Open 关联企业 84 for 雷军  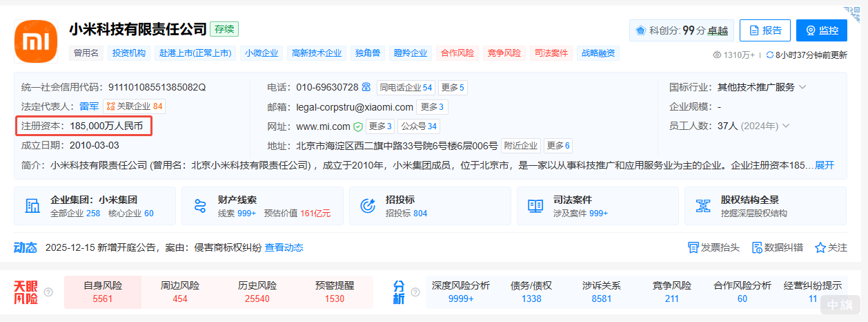pyautogui.click(x=135, y=106)
